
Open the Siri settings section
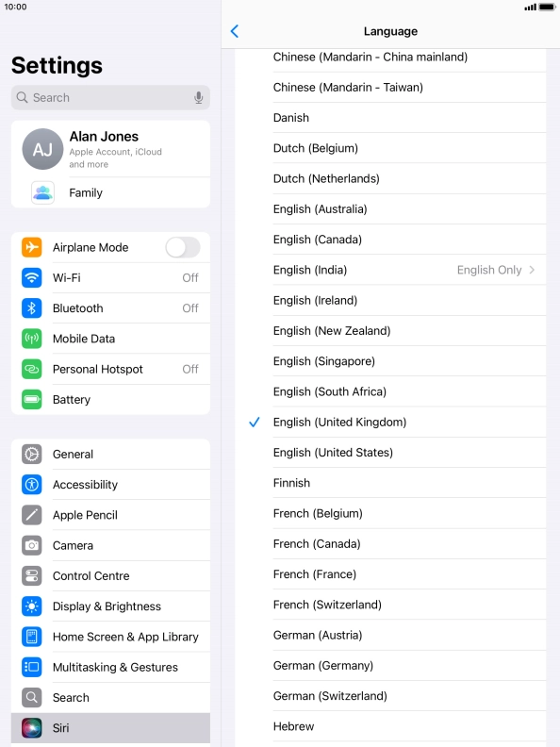(x=110, y=728)
